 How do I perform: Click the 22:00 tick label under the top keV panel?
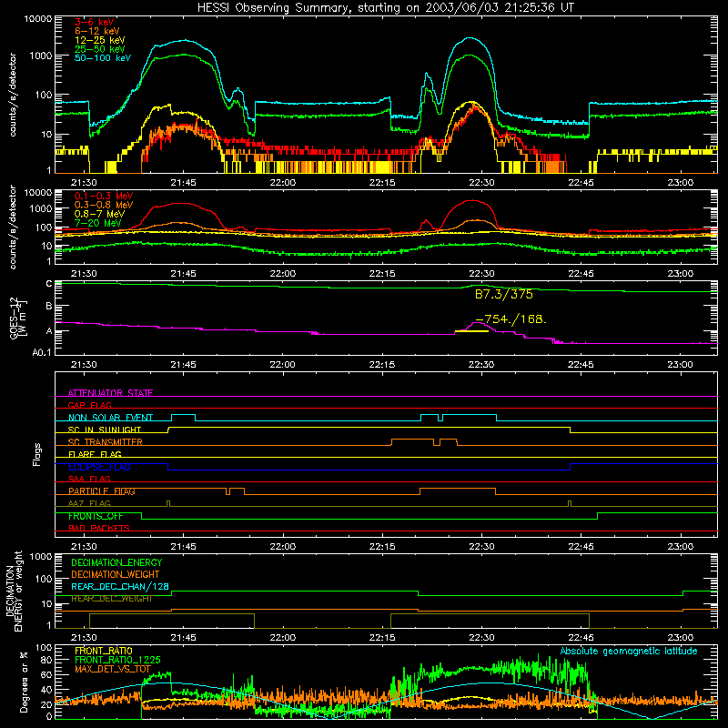coord(282,183)
